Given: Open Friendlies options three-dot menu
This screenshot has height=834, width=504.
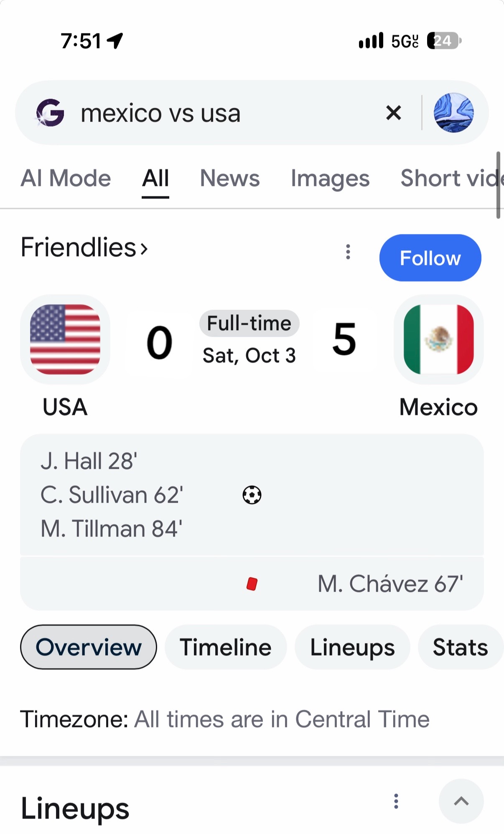Looking at the screenshot, I should (348, 252).
